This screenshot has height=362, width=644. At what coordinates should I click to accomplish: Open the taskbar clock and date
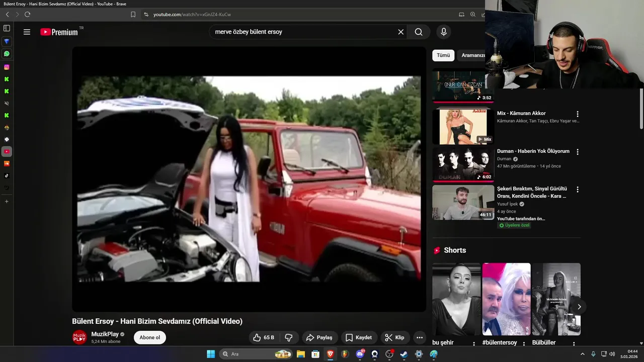tap(629, 354)
